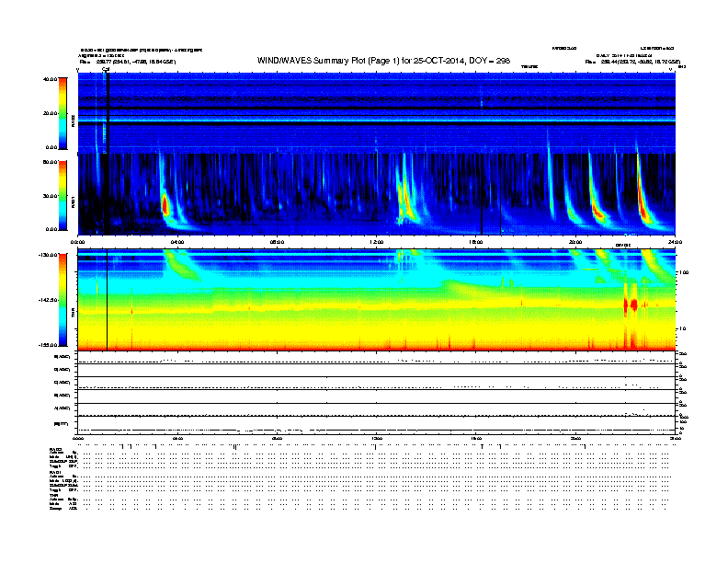Click the Cal marker above RAD2 panel
This screenshot has height=563, width=728.
click(x=106, y=69)
